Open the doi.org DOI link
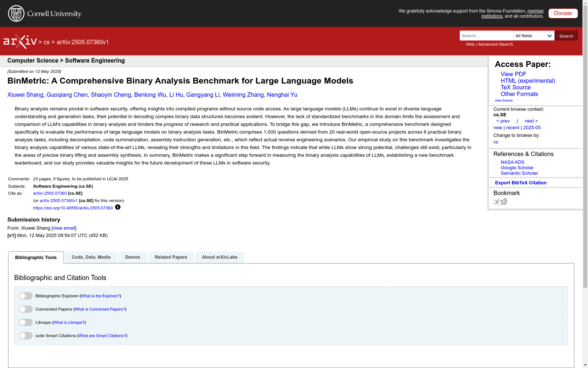 (x=73, y=208)
